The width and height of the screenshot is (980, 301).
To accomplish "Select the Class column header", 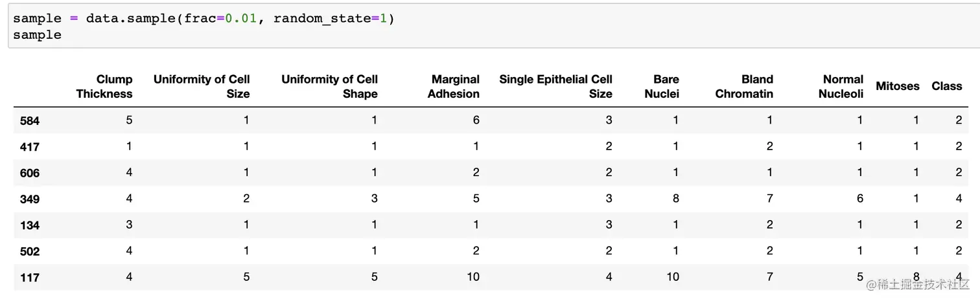I will tap(946, 85).
